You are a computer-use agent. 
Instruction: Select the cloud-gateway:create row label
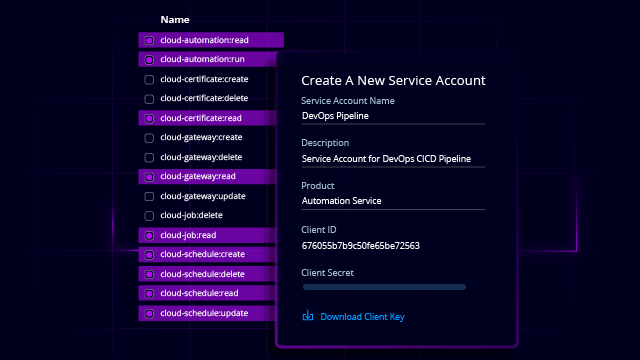(x=201, y=138)
